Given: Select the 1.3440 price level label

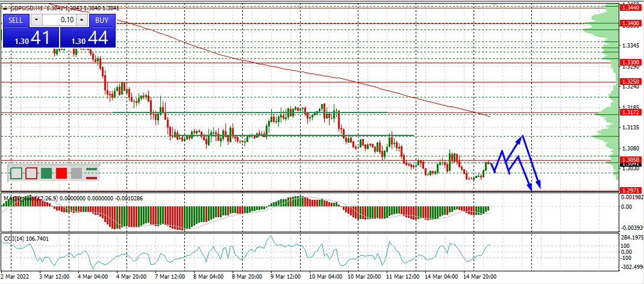Looking at the screenshot, I should [x=631, y=7].
